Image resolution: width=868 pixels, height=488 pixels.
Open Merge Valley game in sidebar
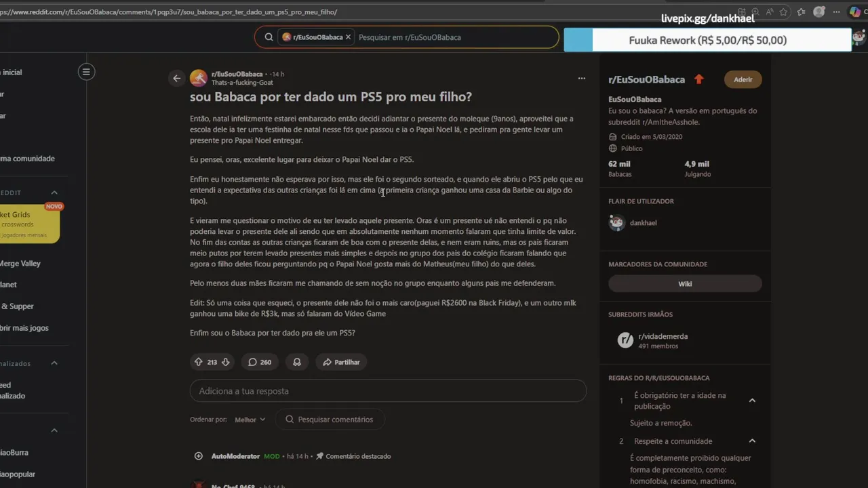(x=20, y=263)
